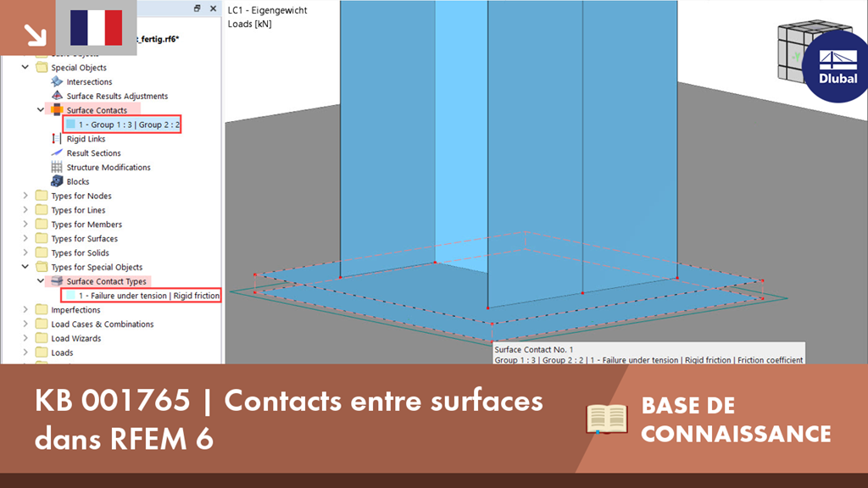
Task: Click the French flag icon
Action: (x=97, y=27)
